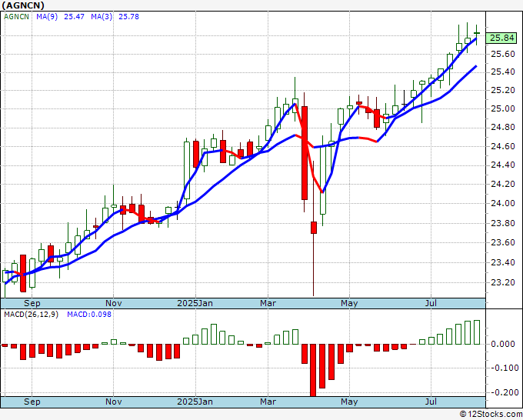Click the MACD:0.098 value label

tap(89, 315)
